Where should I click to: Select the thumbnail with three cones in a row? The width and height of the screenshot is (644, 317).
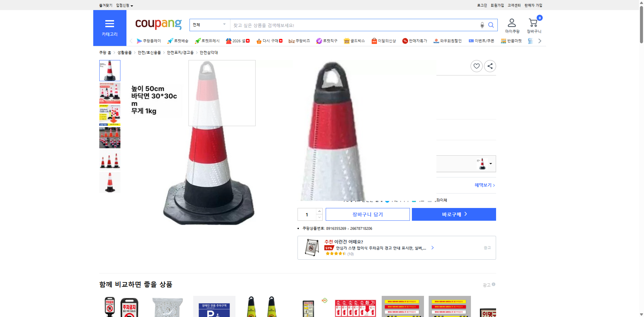coord(110,160)
